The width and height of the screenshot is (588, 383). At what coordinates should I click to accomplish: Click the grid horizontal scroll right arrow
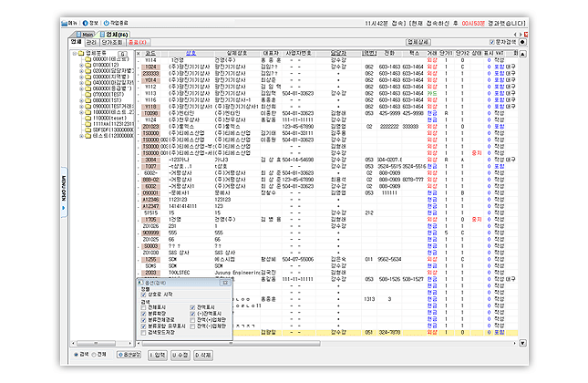pyautogui.click(x=514, y=343)
